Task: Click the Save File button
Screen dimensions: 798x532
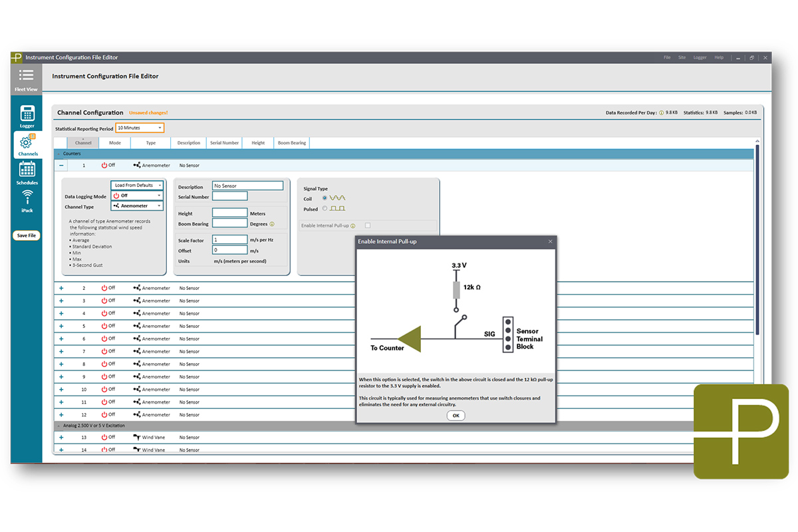Action: [27, 235]
